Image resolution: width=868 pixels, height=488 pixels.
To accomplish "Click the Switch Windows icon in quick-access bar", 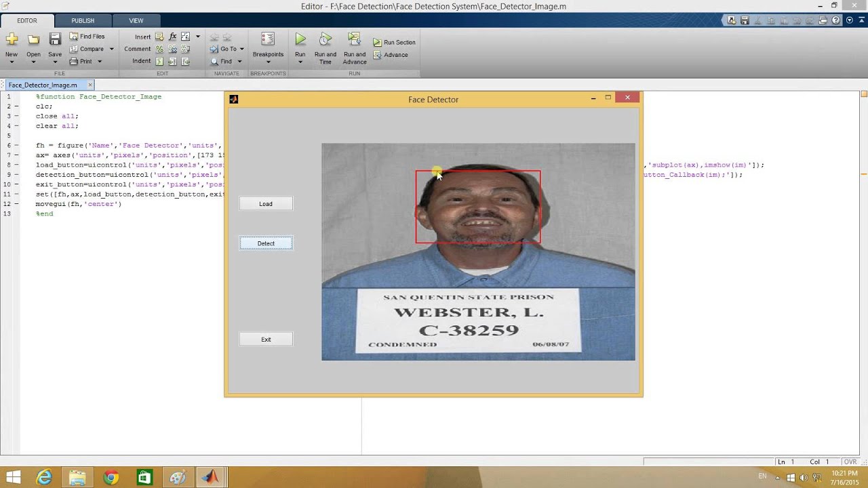I will pos(823,20).
